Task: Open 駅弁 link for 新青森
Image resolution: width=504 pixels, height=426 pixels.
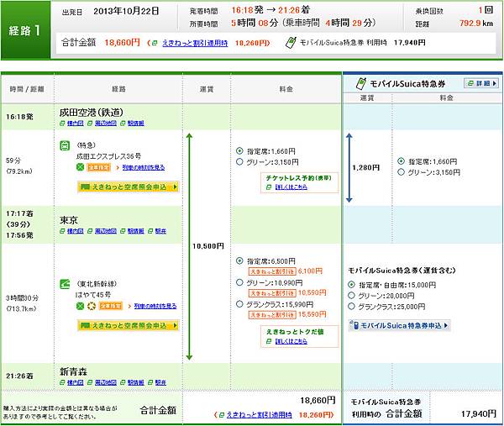Action: click(x=160, y=382)
